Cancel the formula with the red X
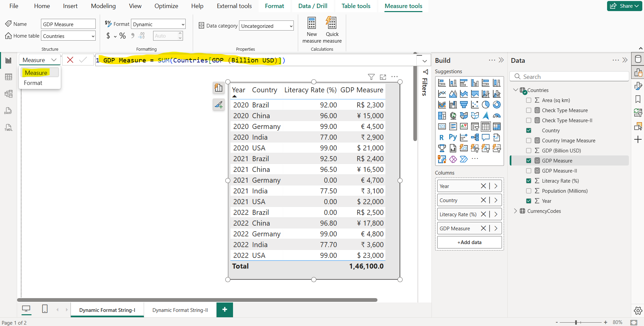The width and height of the screenshot is (644, 326). tap(70, 60)
